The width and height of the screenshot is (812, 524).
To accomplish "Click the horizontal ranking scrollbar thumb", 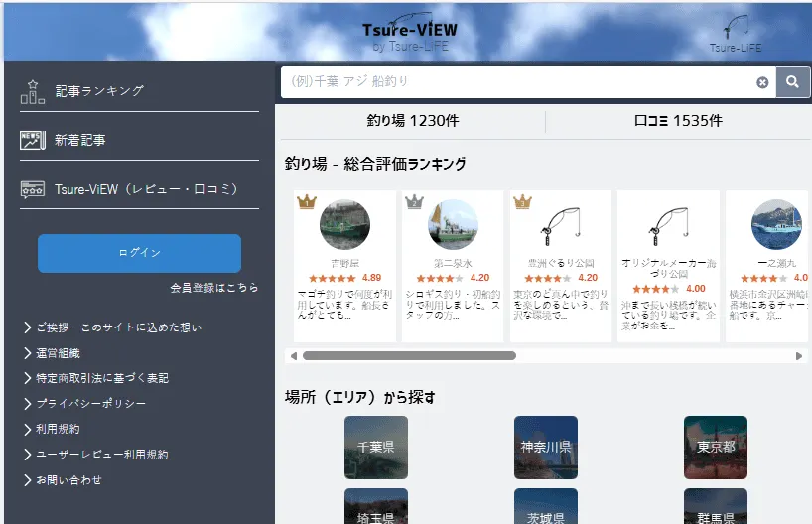I will tap(409, 356).
